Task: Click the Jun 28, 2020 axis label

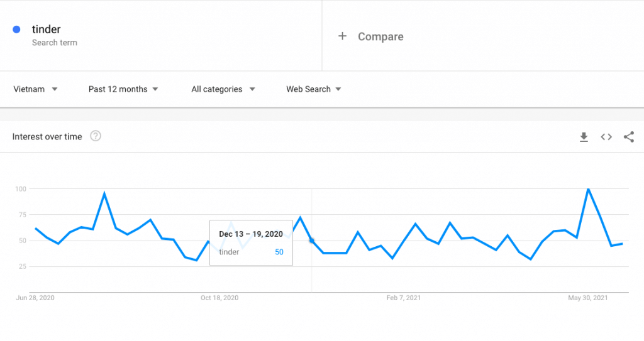Action: pyautogui.click(x=35, y=298)
